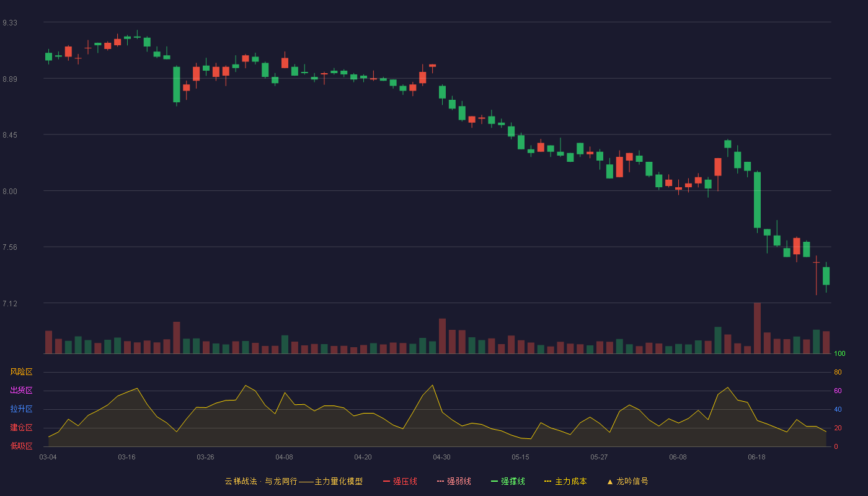Click the 03-16 date axis label

coord(126,457)
